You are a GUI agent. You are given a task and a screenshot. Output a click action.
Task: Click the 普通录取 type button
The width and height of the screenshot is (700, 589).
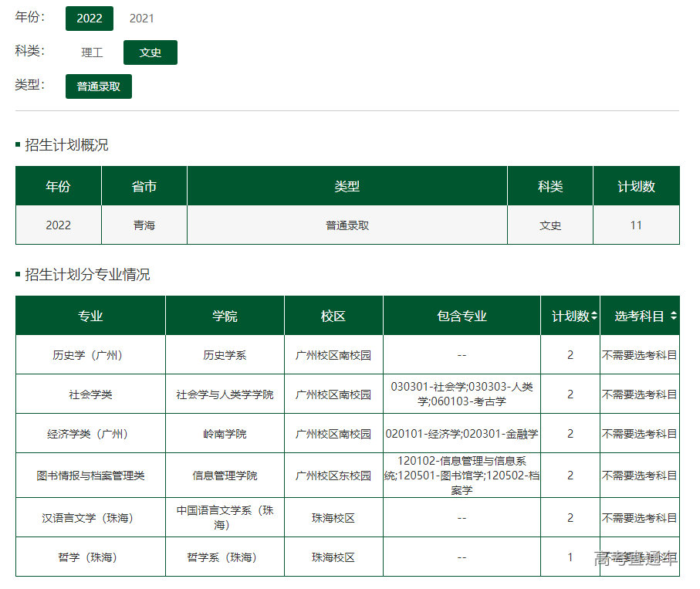(x=99, y=86)
